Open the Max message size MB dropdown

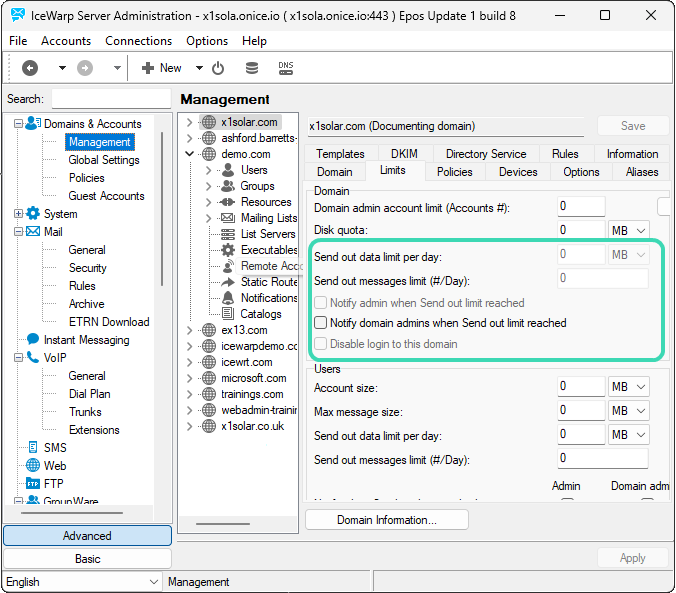(x=629, y=411)
